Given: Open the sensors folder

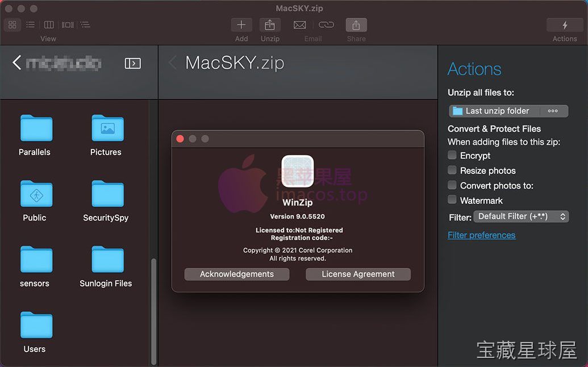Looking at the screenshot, I should point(36,260).
